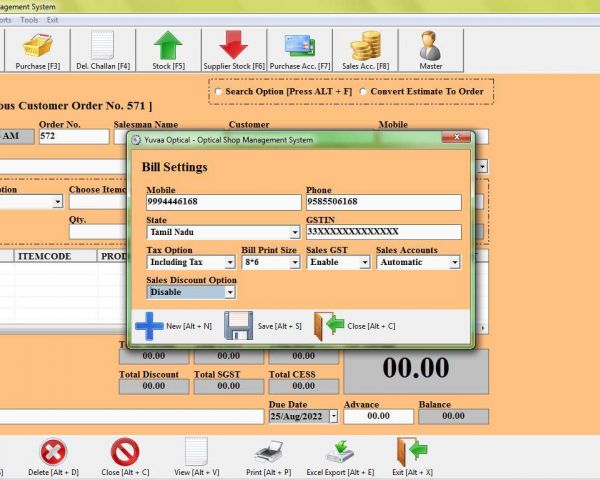Select Convert Estimate To Order radio button

point(363,92)
